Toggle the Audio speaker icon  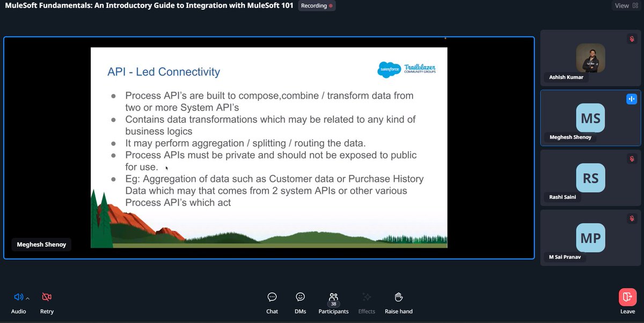pos(19,297)
